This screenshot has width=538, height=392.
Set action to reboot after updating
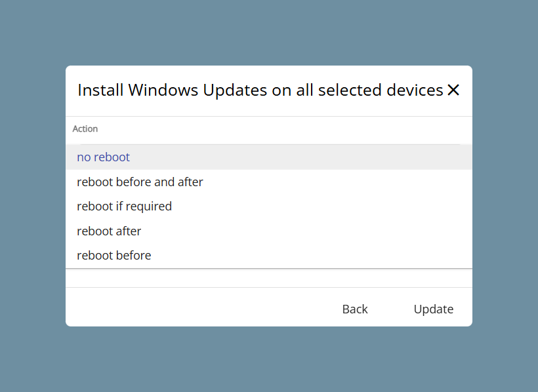click(x=269, y=231)
